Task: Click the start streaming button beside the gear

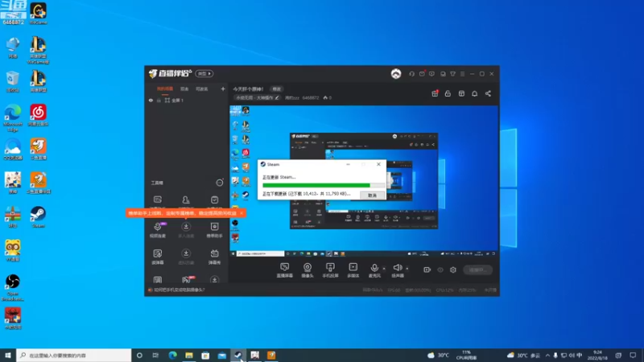Action: [477, 269]
